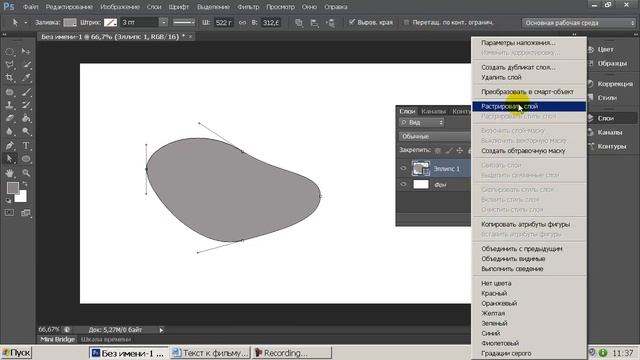Viewport: 640px width, 360px height.
Task: Open the stroke width dropdown arrow
Action: 163,22
